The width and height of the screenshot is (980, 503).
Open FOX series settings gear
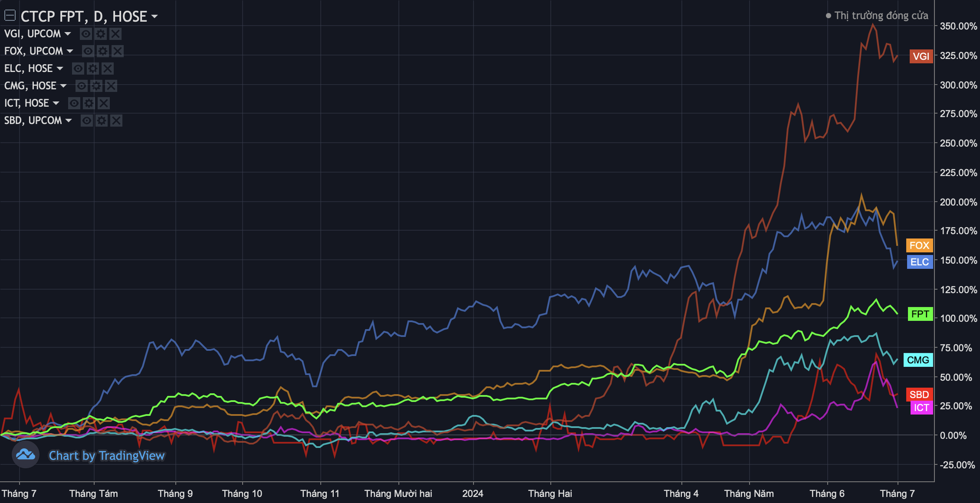[103, 51]
